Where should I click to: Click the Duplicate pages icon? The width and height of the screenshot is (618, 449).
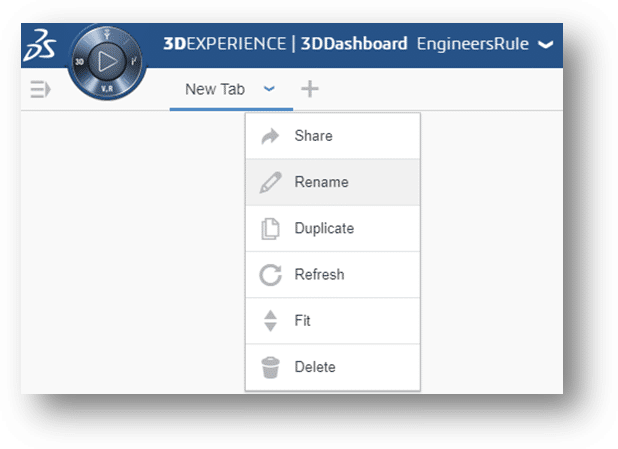coord(270,229)
